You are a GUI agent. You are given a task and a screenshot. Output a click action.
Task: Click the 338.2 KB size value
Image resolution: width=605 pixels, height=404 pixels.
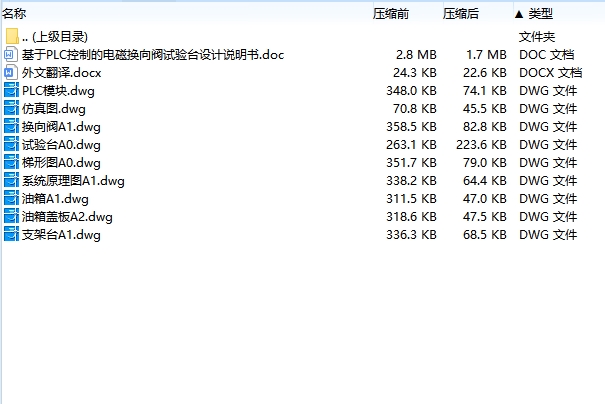(411, 181)
